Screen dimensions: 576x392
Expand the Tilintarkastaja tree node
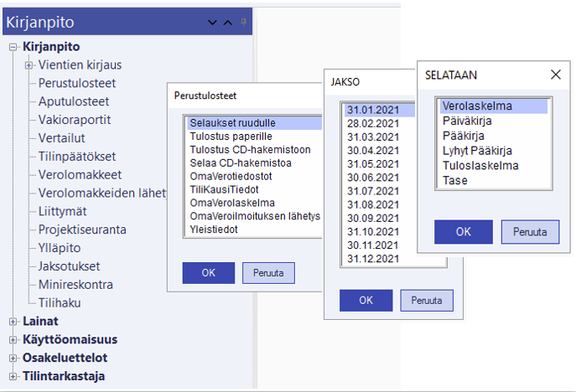[x=13, y=376]
